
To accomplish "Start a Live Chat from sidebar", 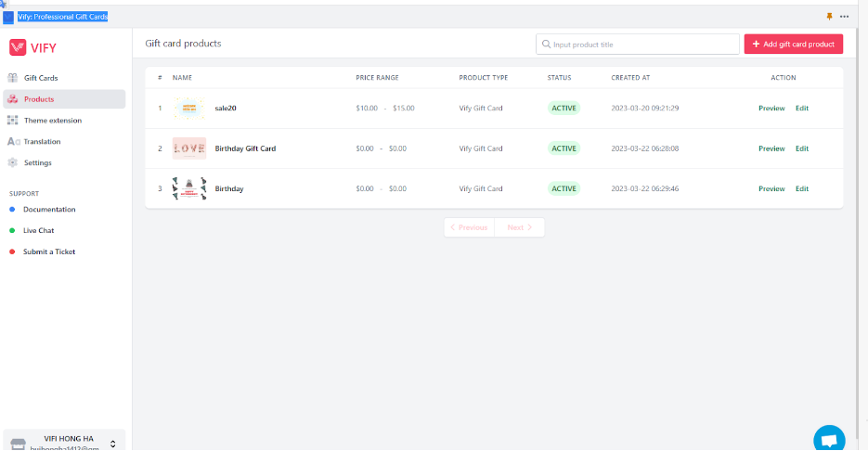I will 39,230.
